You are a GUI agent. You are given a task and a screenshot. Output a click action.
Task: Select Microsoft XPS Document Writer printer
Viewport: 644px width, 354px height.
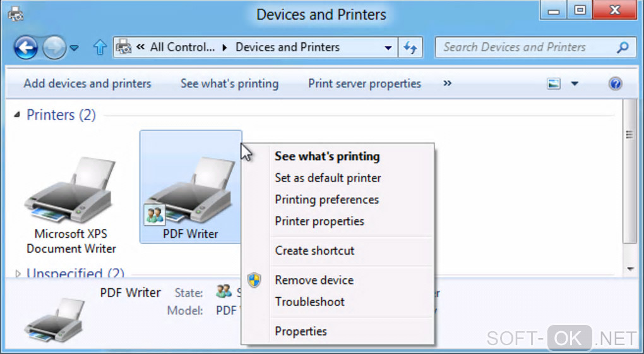pos(71,205)
